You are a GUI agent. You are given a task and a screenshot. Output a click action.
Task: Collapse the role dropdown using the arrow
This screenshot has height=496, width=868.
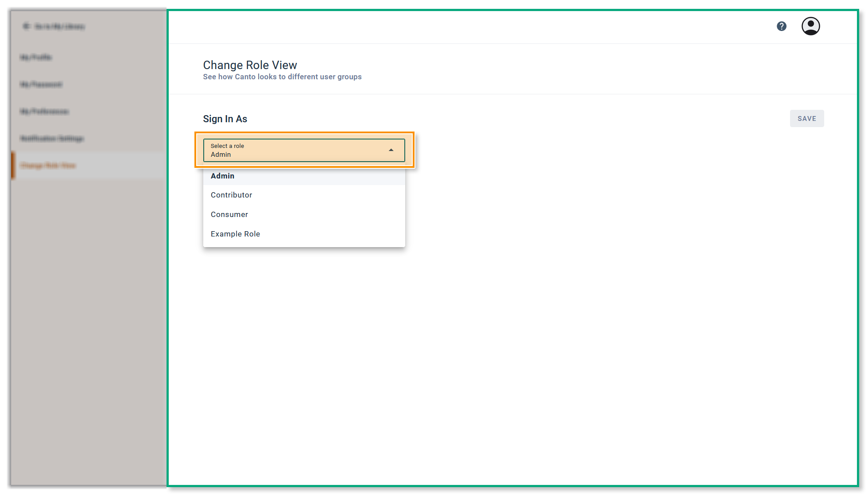pos(391,150)
